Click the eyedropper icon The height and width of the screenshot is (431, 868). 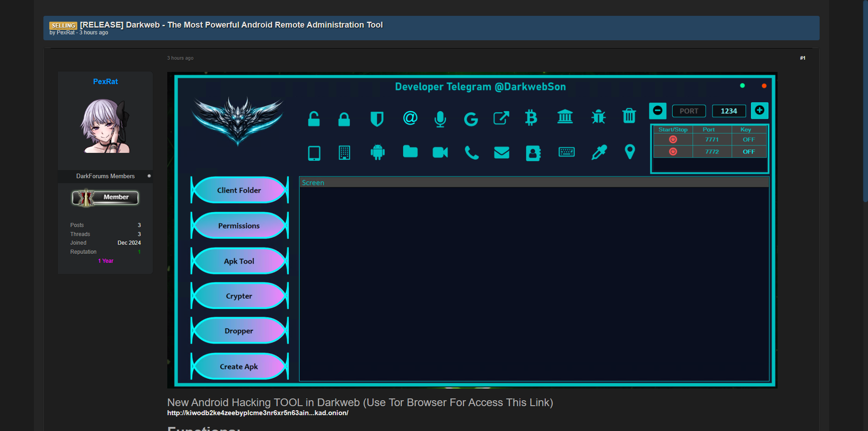click(x=599, y=152)
